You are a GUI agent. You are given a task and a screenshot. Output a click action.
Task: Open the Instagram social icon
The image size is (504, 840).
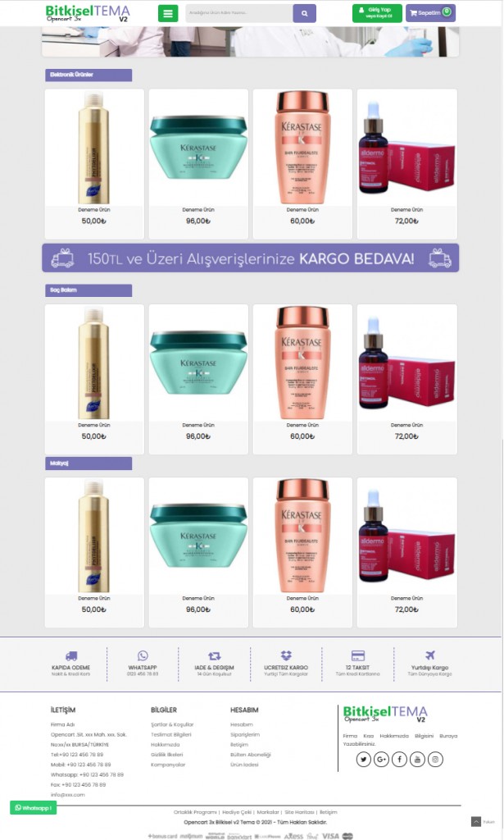pos(435,759)
